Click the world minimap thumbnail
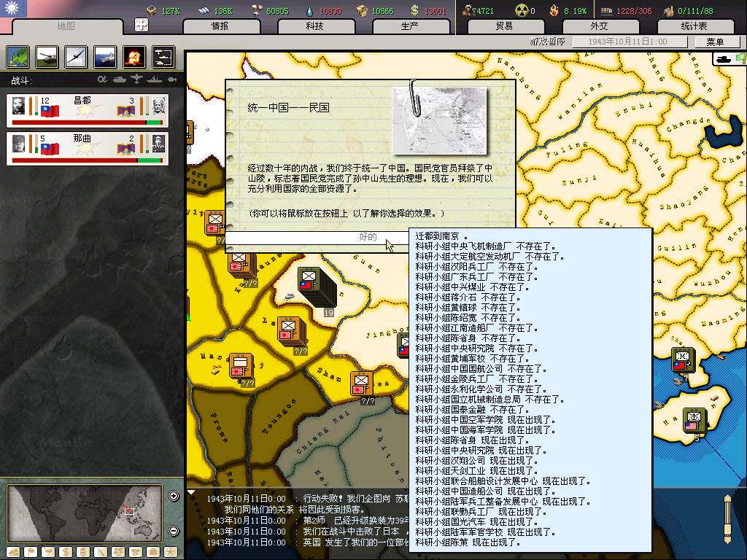This screenshot has width=747, height=560. (85, 514)
